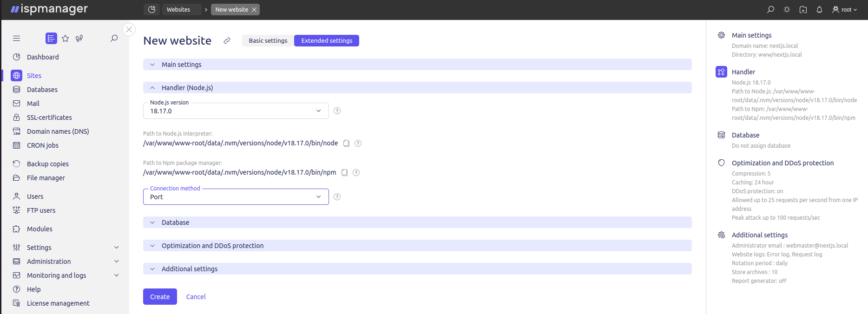Click the Main settings gear icon
The image size is (868, 314).
pos(721,35)
